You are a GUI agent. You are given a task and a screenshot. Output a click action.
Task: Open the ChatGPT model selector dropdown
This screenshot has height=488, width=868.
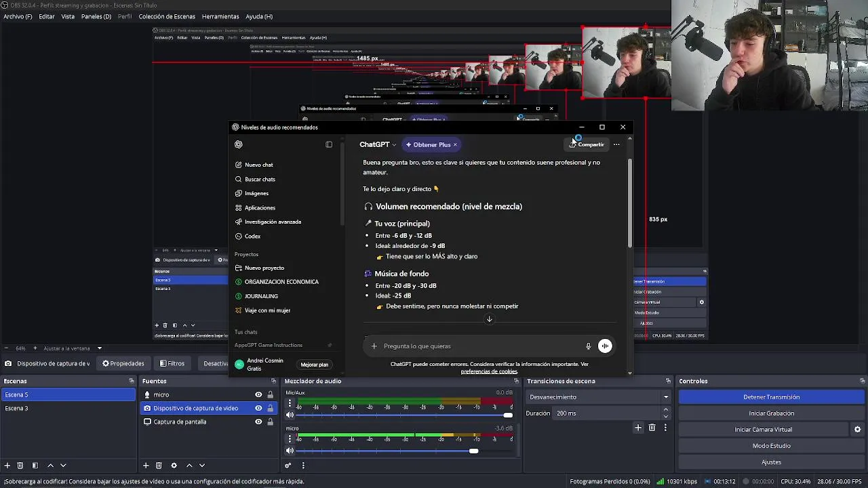(x=378, y=145)
